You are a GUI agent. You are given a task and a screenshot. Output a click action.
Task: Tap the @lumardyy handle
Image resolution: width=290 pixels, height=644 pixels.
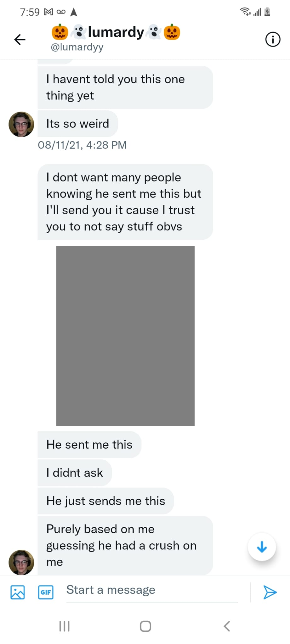click(77, 47)
